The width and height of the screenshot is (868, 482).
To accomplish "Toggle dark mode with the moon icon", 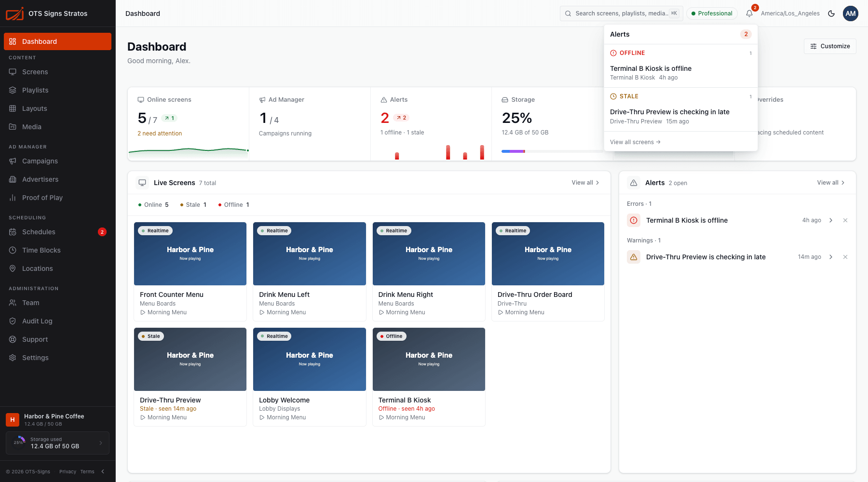I will [x=831, y=13].
